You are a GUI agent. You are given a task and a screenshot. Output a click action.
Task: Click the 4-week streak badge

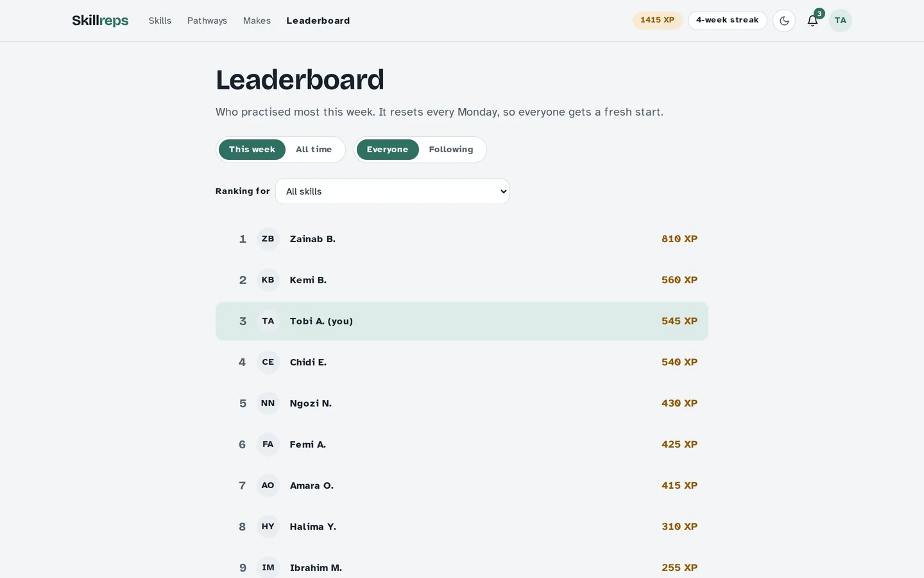(x=728, y=20)
